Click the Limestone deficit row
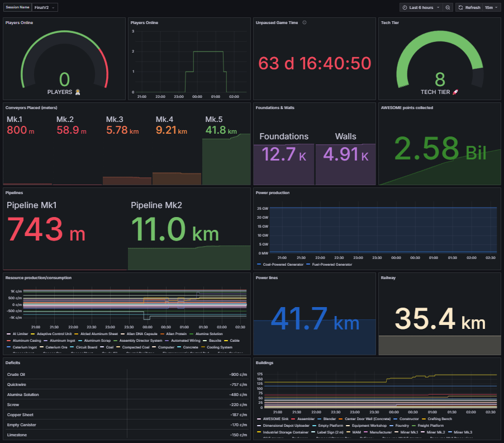504x443 pixels. (127, 435)
